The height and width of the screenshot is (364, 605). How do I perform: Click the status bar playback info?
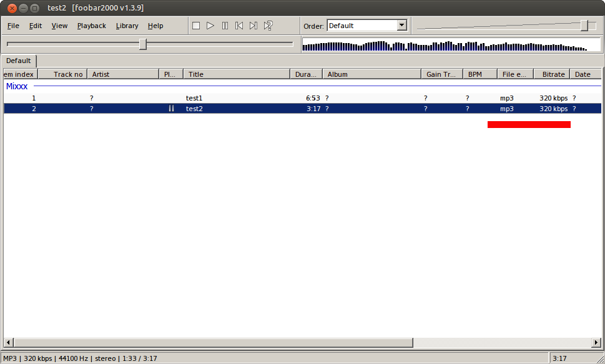81,358
